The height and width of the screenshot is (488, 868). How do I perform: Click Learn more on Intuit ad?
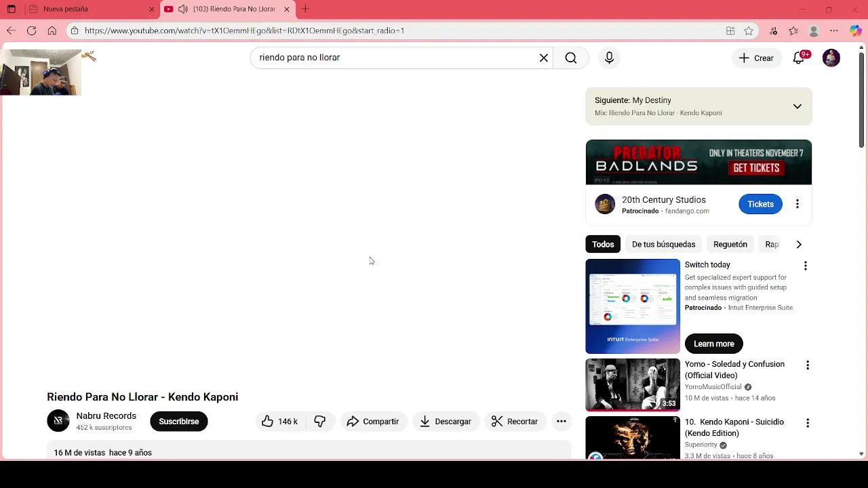click(714, 344)
